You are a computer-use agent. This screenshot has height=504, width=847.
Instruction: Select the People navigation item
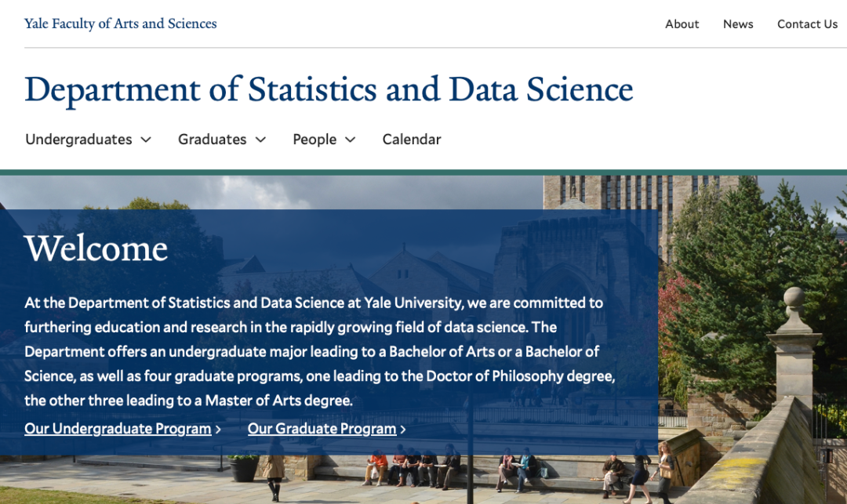point(314,140)
